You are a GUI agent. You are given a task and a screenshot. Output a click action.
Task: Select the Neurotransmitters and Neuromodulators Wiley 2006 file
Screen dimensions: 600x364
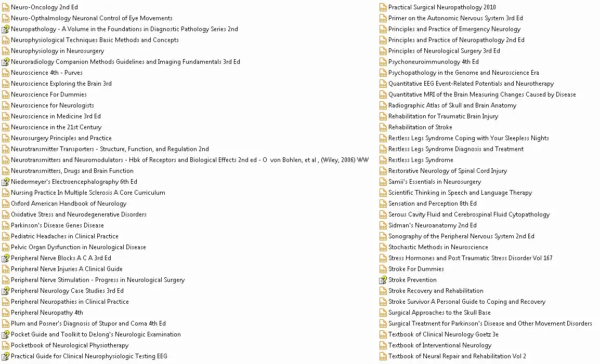pyautogui.click(x=190, y=160)
